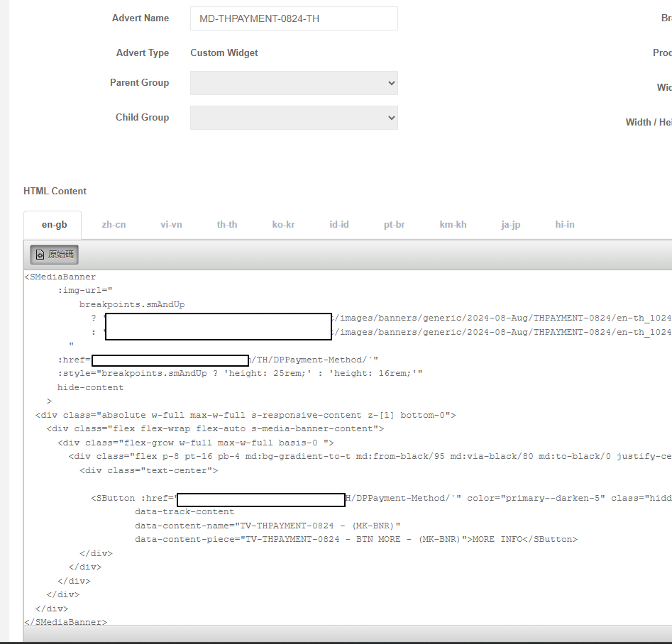The image size is (672, 644).
Task: Select the ko-kr language tab
Action: coord(283,225)
